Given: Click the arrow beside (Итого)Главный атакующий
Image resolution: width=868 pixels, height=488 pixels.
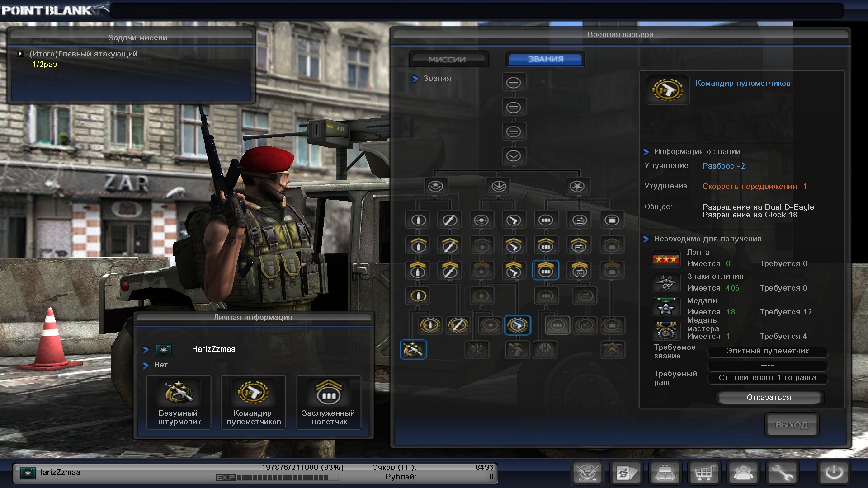Looking at the screenshot, I should (20, 54).
